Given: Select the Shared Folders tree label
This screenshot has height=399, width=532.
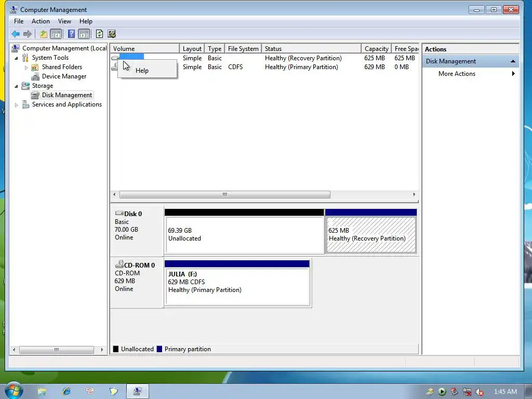Looking at the screenshot, I should click(62, 67).
